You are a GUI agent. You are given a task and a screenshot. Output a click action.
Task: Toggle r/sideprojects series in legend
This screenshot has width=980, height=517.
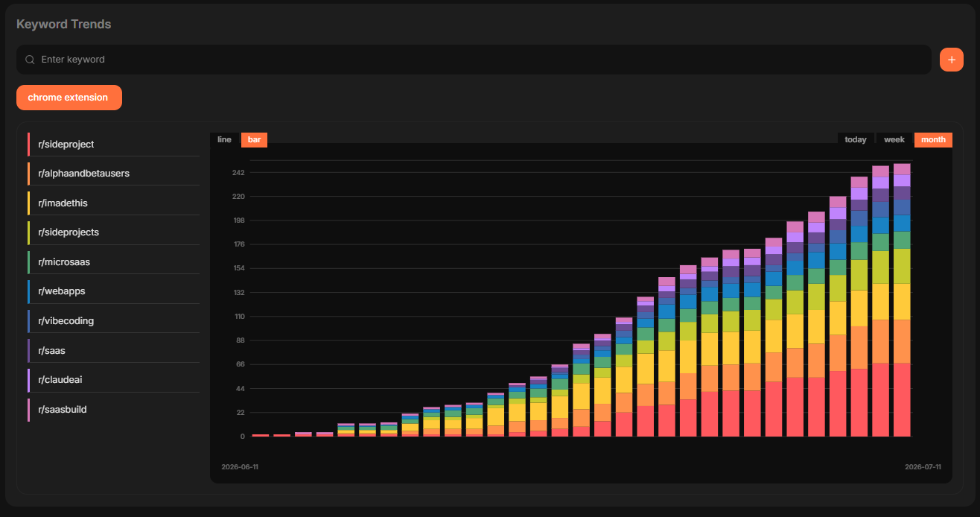pyautogui.click(x=113, y=232)
